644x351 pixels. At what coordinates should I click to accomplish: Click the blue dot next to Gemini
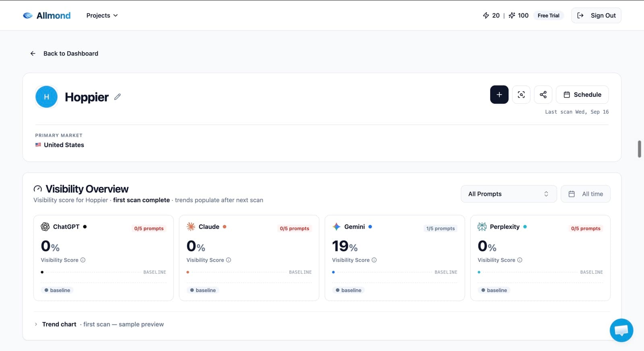click(370, 227)
